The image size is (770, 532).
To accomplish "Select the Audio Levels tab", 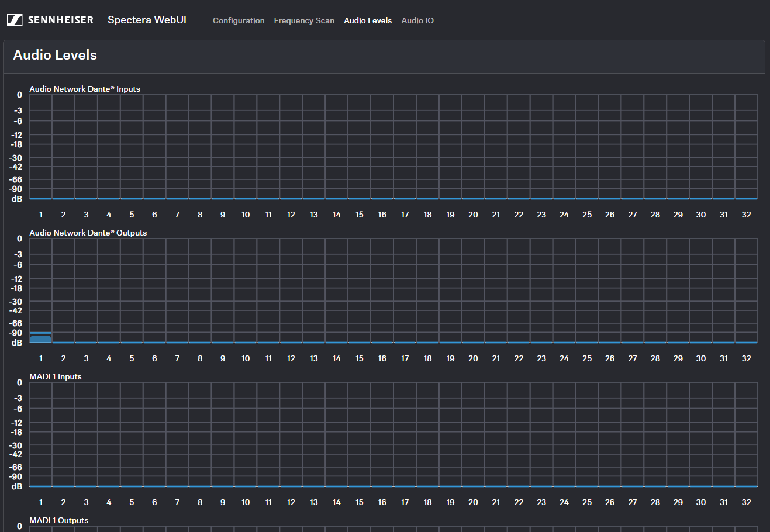I will (x=368, y=20).
